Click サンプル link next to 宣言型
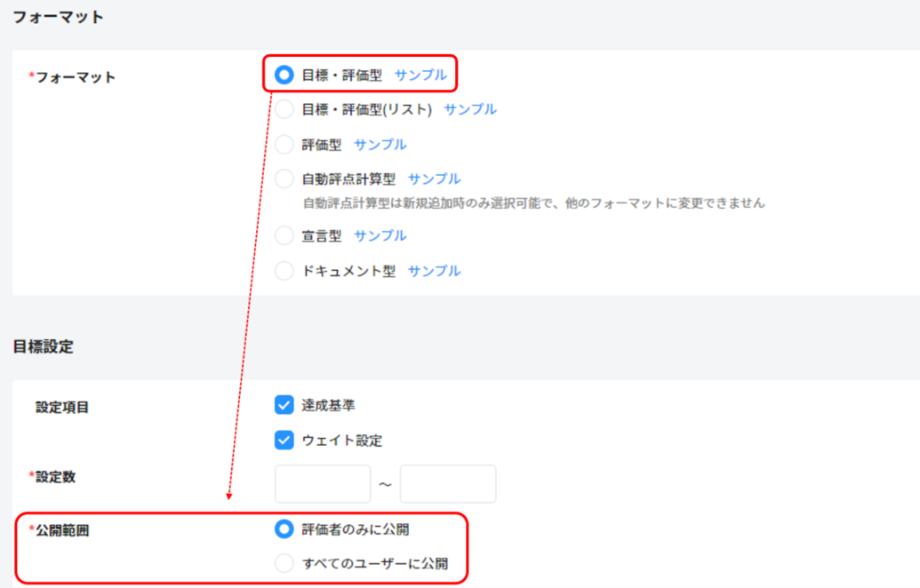Image resolution: width=920 pixels, height=588 pixels. click(x=380, y=235)
